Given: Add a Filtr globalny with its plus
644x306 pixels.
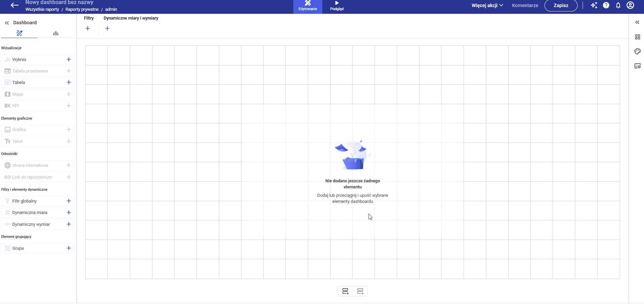Looking at the screenshot, I should (x=69, y=201).
